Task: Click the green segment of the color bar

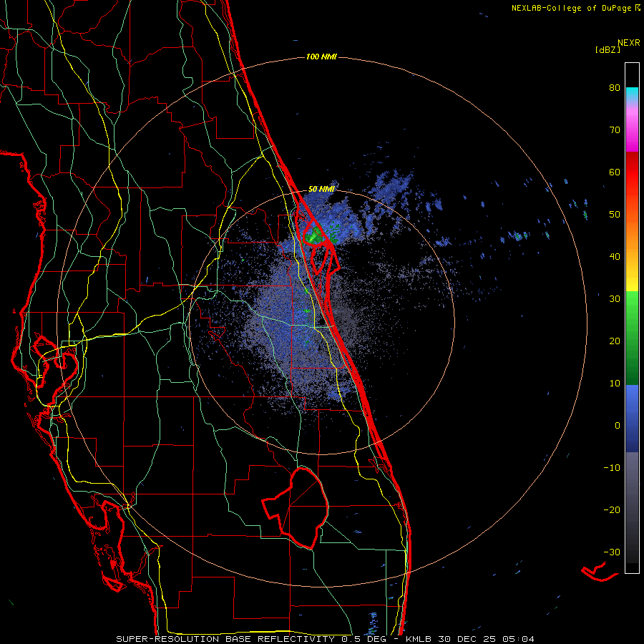Action: point(632,338)
